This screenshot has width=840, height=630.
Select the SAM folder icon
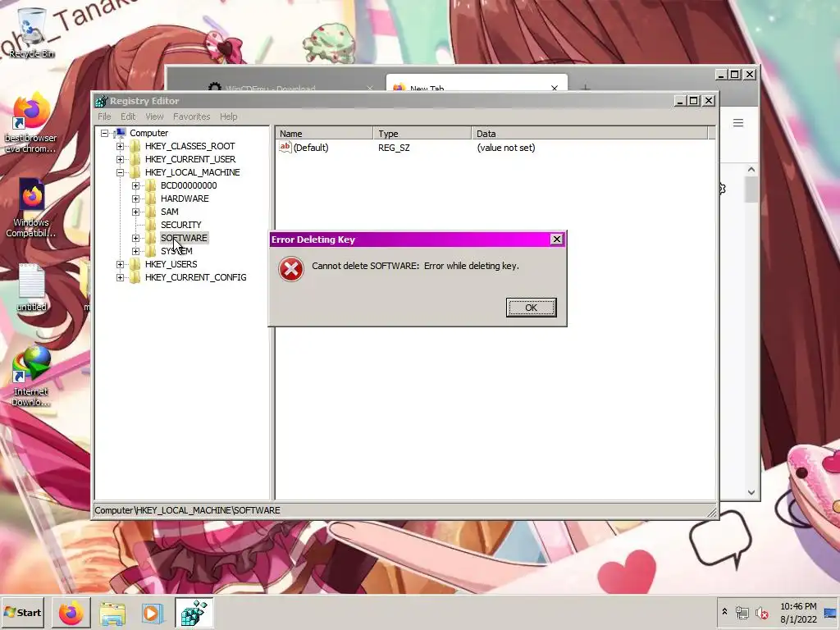click(x=151, y=212)
